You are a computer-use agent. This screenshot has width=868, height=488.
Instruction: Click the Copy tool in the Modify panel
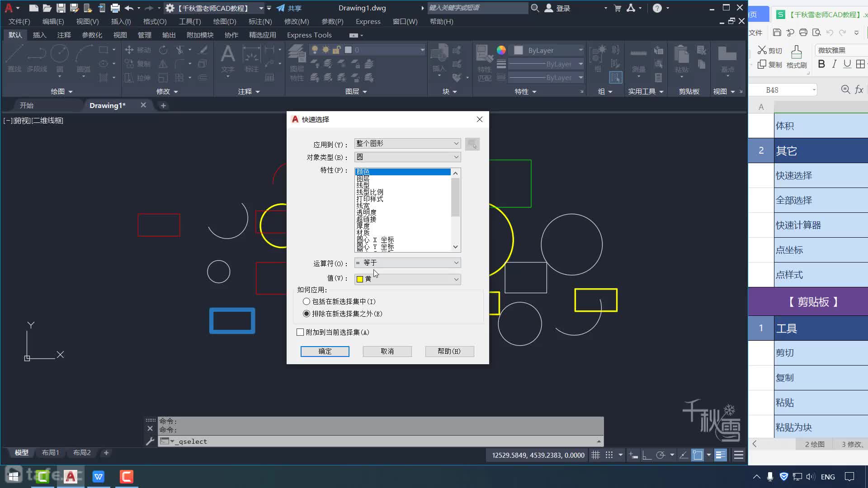(x=138, y=64)
